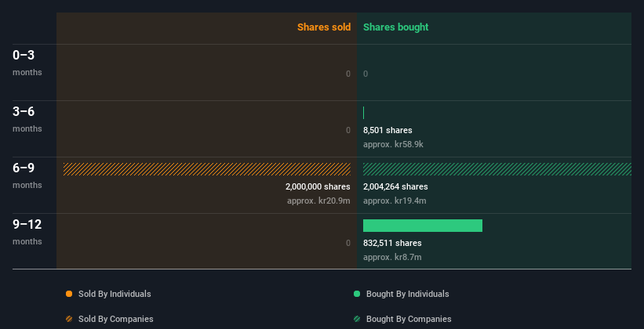644x329 pixels.
Task: Click the green Bought By Individuals legend dot
Action: (x=357, y=294)
